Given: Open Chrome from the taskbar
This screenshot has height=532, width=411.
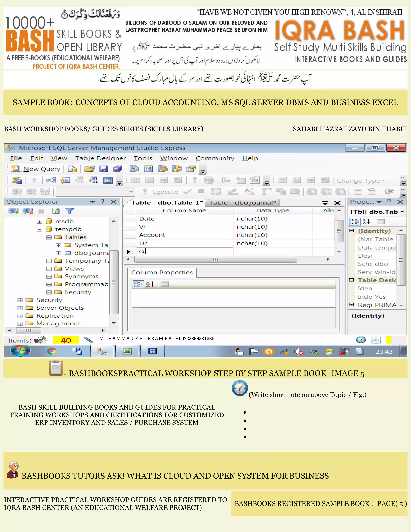Looking at the screenshot, I should point(52,351).
